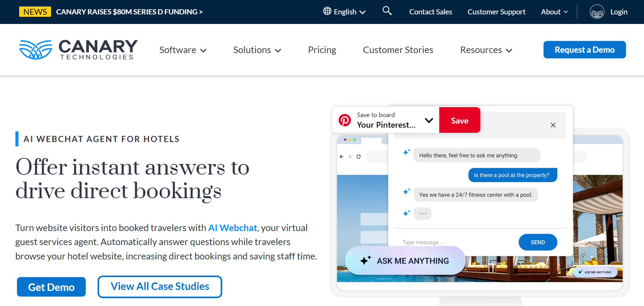Image resolution: width=644 pixels, height=306 pixels.
Task: Click 'Hello there, feel free to ask' bubble
Action: tap(477, 155)
